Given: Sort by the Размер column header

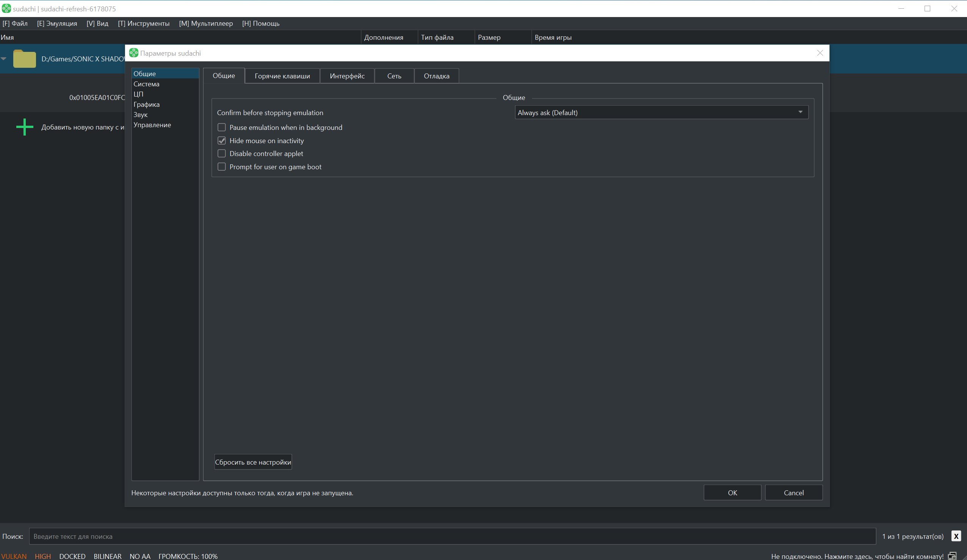Looking at the screenshot, I should (x=503, y=37).
